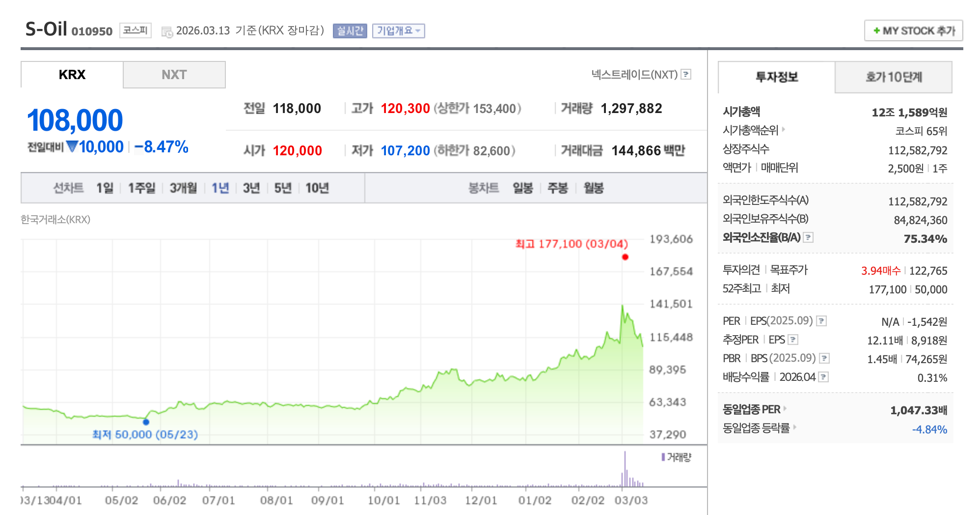Show the 10년 line chart
Image resolution: width=980 pixels, height=515 pixels.
tap(317, 188)
